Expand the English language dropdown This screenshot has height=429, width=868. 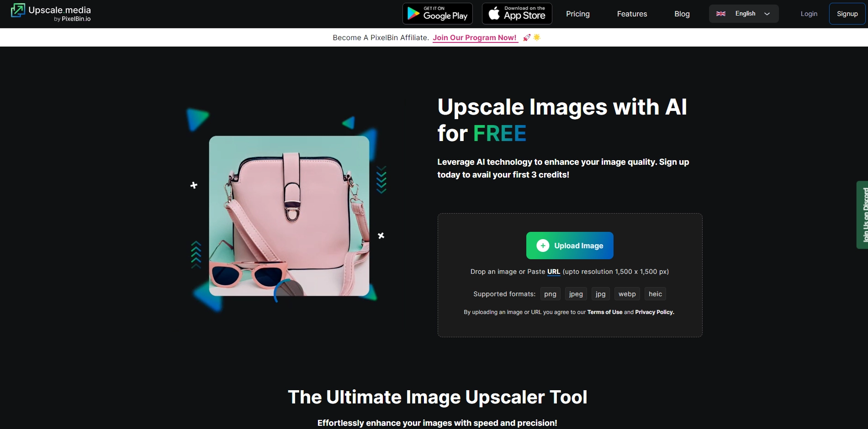[x=745, y=14]
